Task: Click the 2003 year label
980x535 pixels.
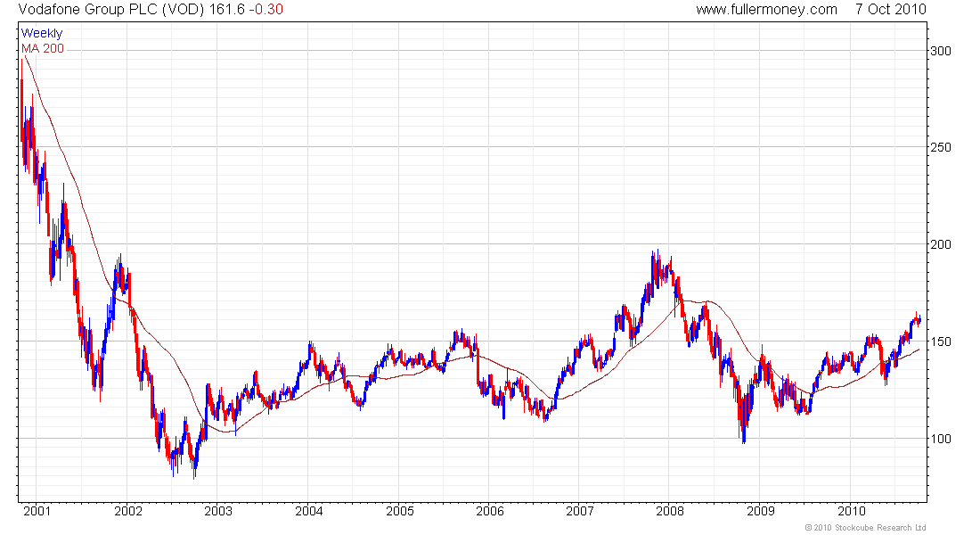Action: tap(218, 511)
